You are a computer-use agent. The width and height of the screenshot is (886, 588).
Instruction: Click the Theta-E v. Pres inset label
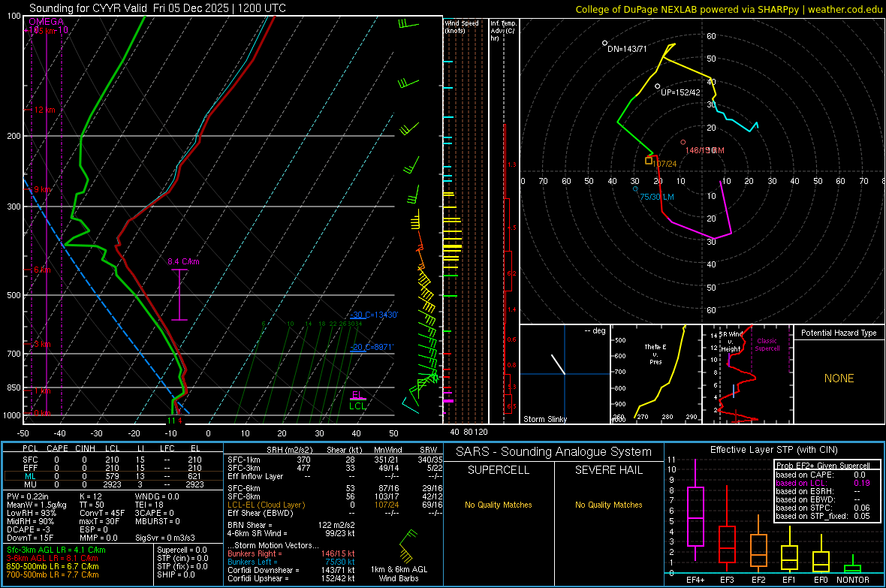click(x=655, y=354)
